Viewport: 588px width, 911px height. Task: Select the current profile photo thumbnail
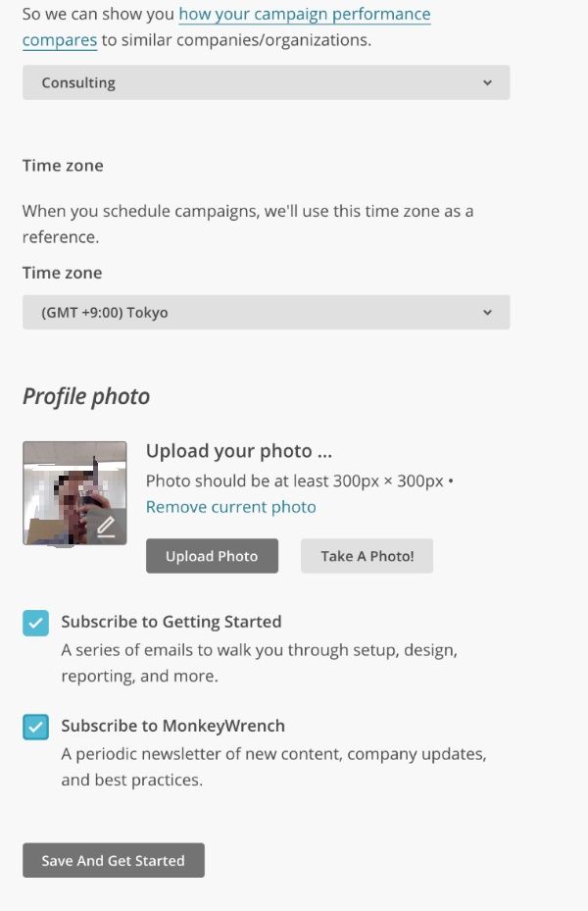pos(74,493)
